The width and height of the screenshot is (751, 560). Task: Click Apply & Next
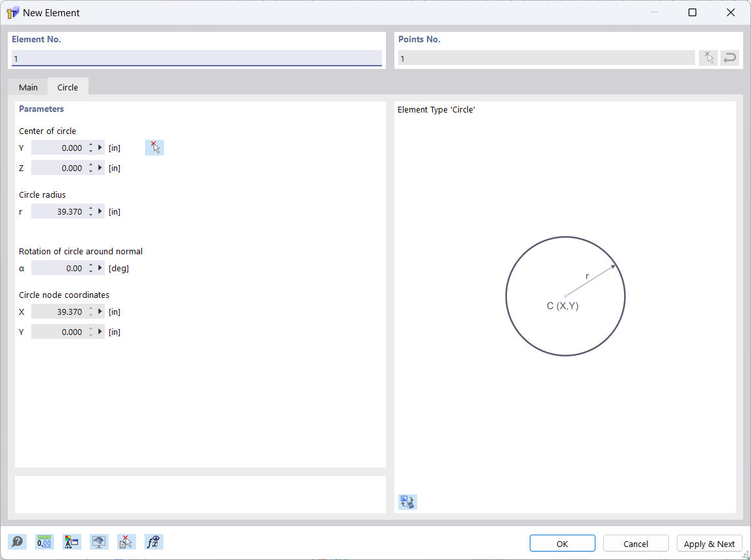point(709,543)
